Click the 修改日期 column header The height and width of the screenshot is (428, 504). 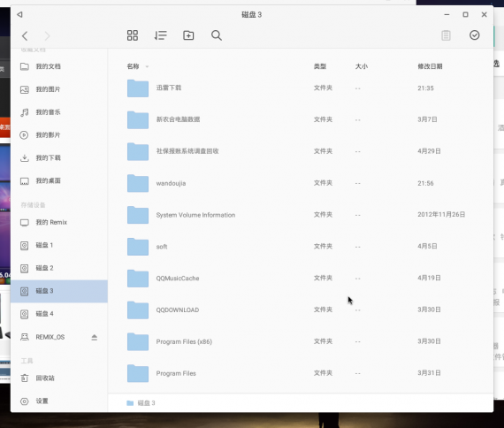coord(430,66)
